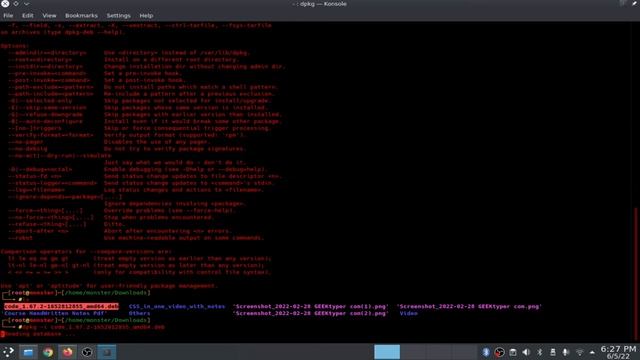Expand hidden system tray icons
Image resolution: width=640 pixels, height=360 pixels.
tap(592, 352)
